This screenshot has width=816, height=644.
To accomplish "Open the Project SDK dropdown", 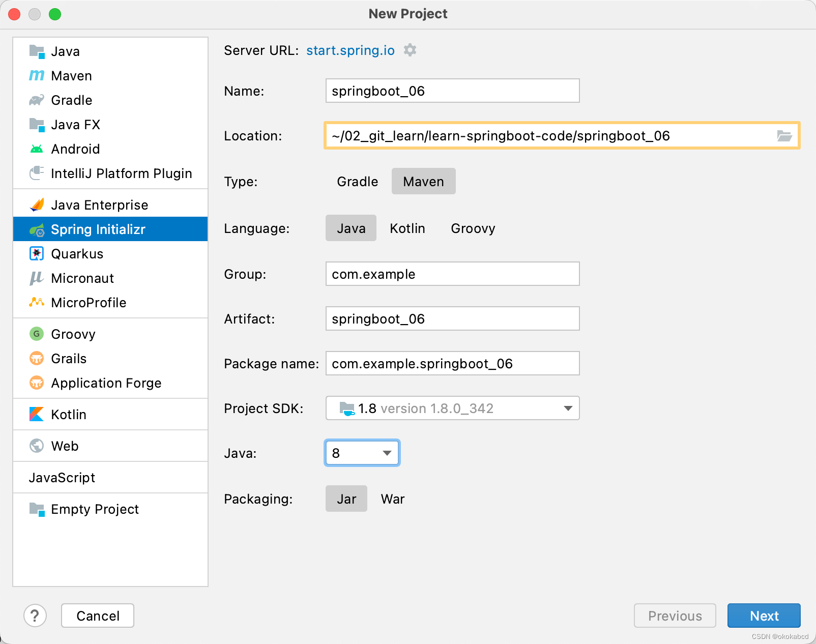I will (x=453, y=408).
